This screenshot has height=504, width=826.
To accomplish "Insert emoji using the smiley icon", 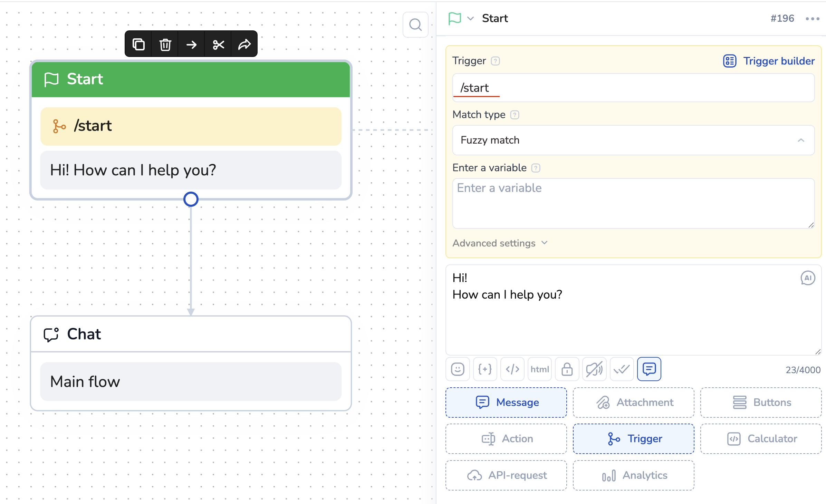I will click(x=458, y=369).
